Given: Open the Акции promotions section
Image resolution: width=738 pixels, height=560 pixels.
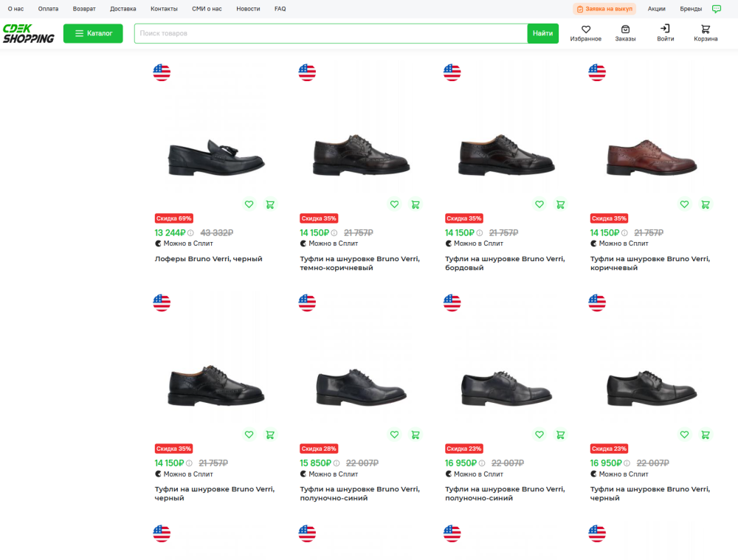Looking at the screenshot, I should coord(656,9).
